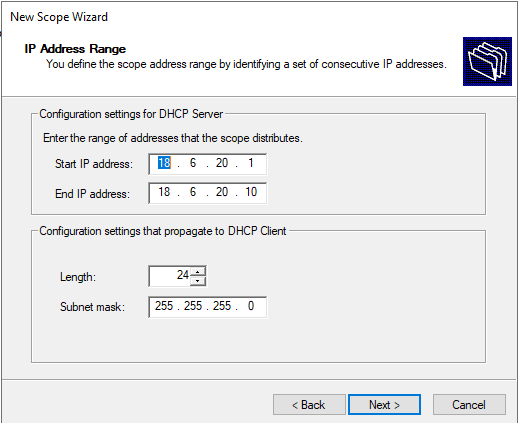Click the IP Address Range heading
The height and width of the screenshot is (423, 527).
click(75, 49)
